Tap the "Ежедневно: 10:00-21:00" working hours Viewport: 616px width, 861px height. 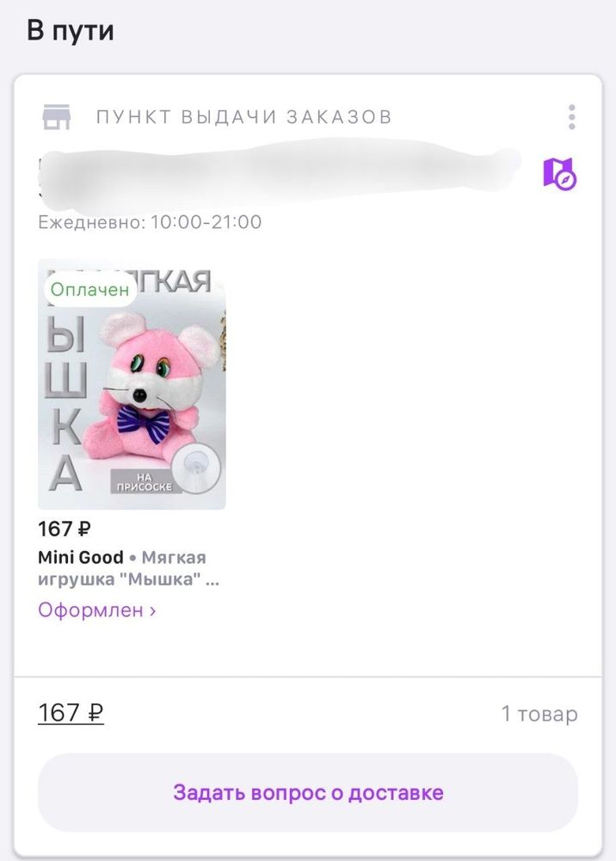pos(150,222)
